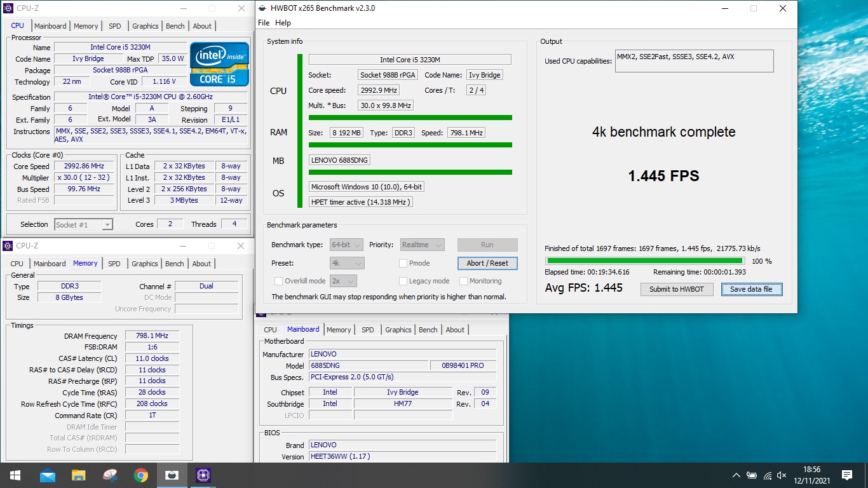The height and width of the screenshot is (488, 868).
Task: Select Bench tab in the CPU-Z Memory window
Action: 175,264
